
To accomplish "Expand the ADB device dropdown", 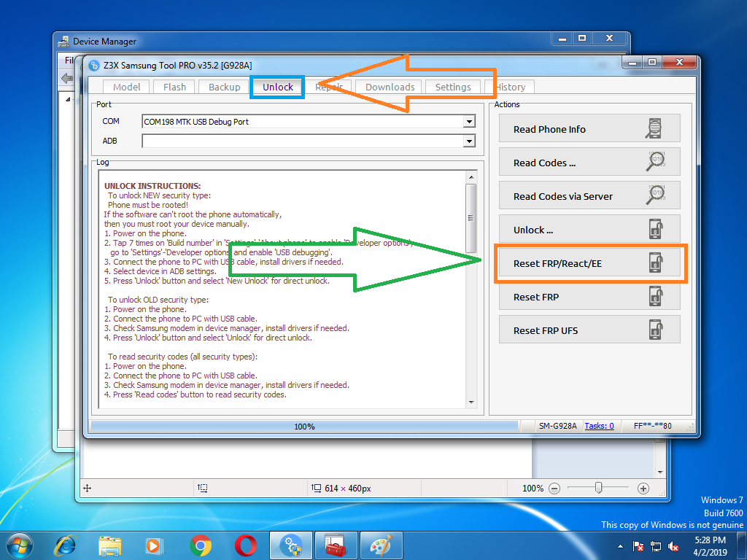I will coord(469,141).
